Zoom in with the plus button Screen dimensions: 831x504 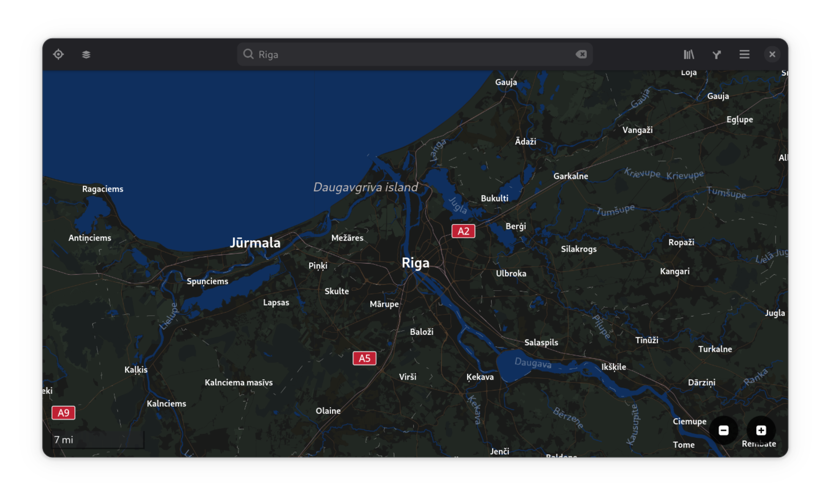click(761, 430)
